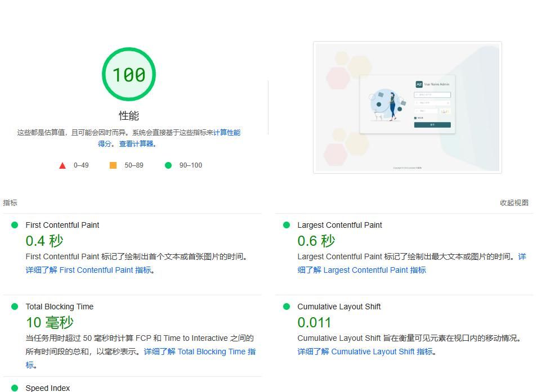Click the green dot beside Total Blocking Time

pyautogui.click(x=15, y=307)
